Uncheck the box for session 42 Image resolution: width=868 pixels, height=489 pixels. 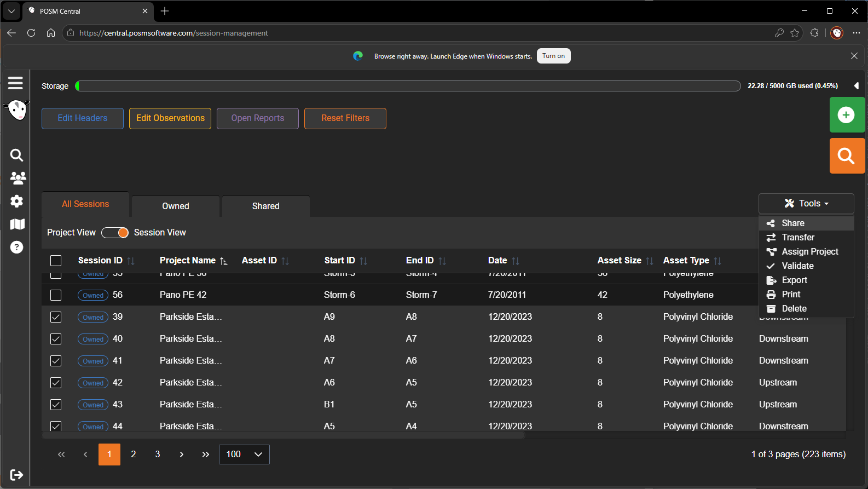56,383
